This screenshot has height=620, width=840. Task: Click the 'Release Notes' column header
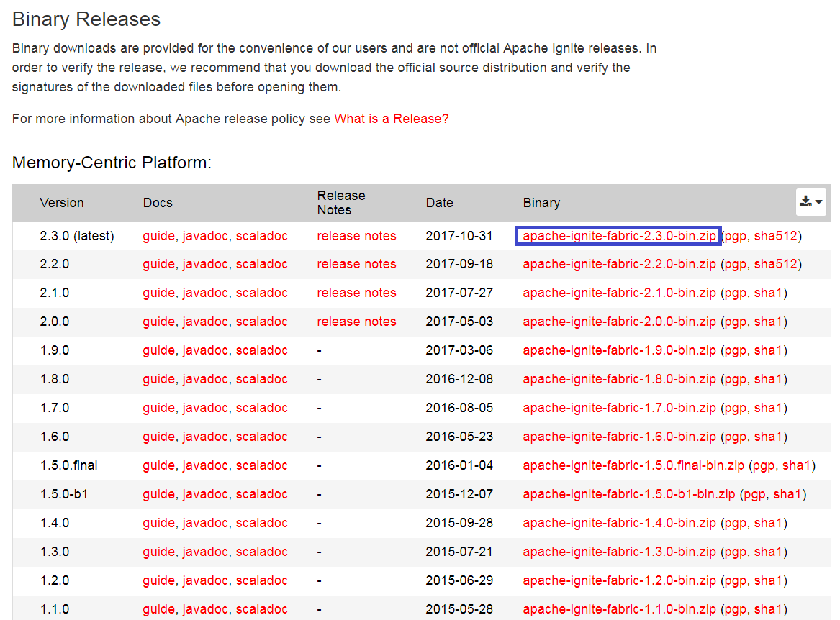pos(341,202)
